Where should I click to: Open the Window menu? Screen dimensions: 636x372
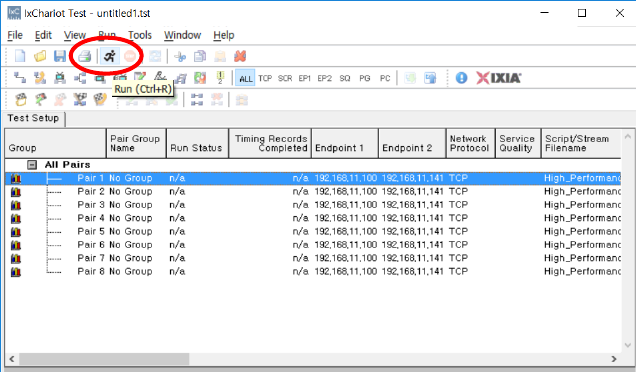point(182,35)
